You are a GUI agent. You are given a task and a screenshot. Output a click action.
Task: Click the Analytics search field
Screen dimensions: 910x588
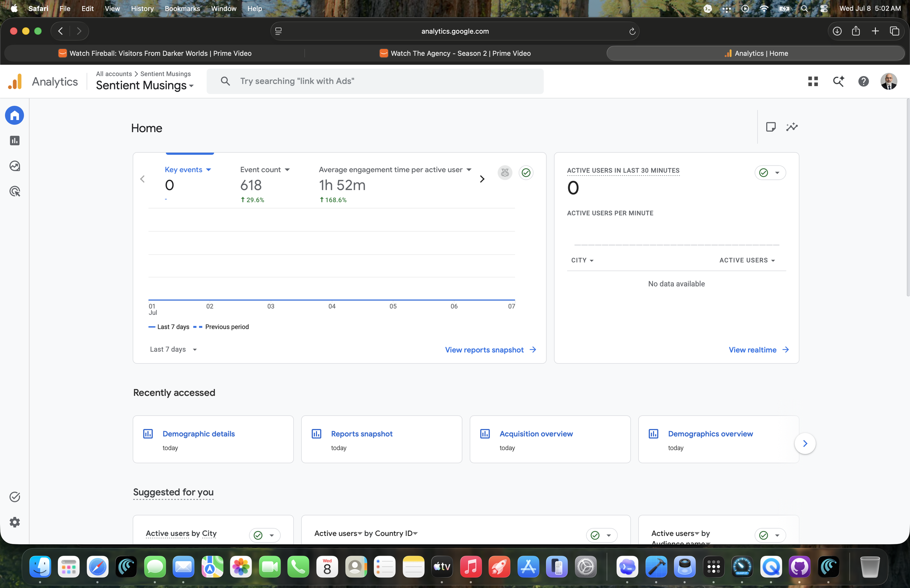click(375, 82)
